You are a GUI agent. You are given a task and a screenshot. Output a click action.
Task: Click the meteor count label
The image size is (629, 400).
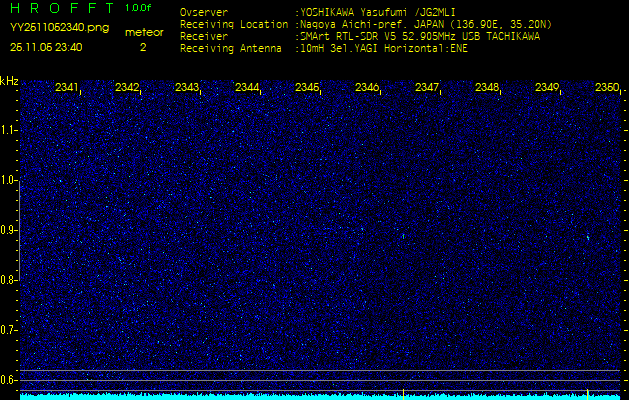tap(143, 32)
